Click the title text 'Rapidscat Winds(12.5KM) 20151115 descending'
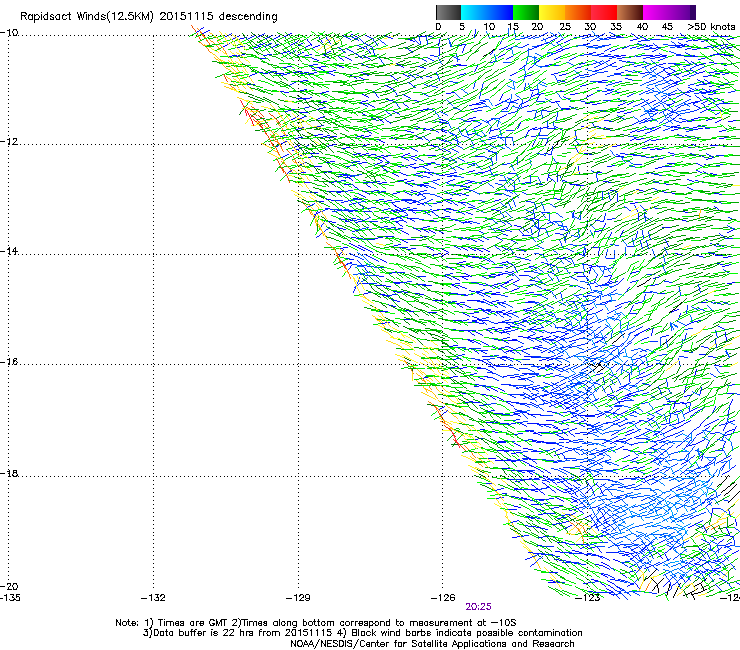Image resolution: width=740 pixels, height=650 pixels. [x=149, y=17]
